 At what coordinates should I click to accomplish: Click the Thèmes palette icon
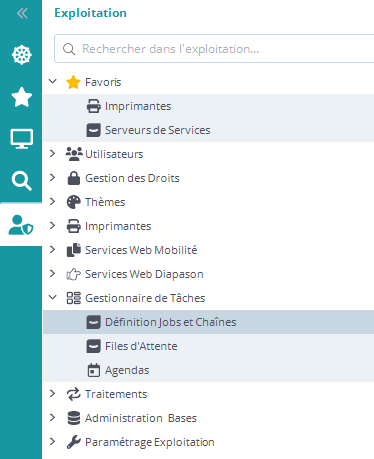click(73, 202)
